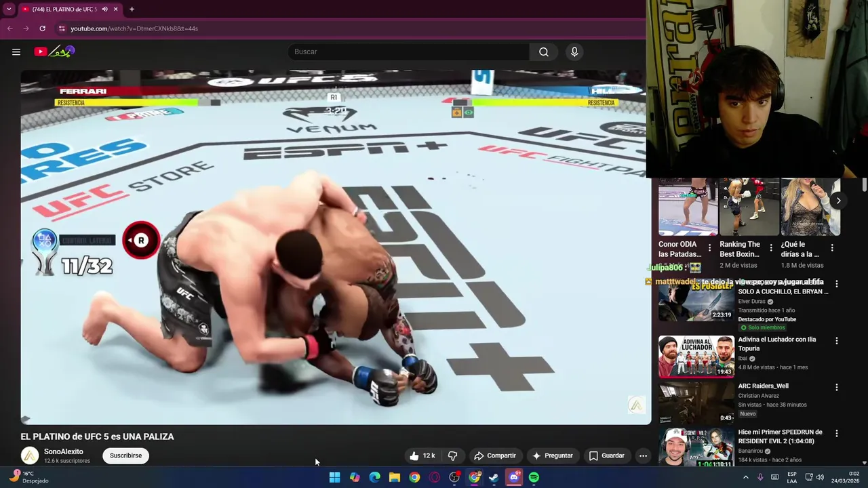Open Opera GX from taskbar
This screenshot has width=868, height=488.
(435, 477)
